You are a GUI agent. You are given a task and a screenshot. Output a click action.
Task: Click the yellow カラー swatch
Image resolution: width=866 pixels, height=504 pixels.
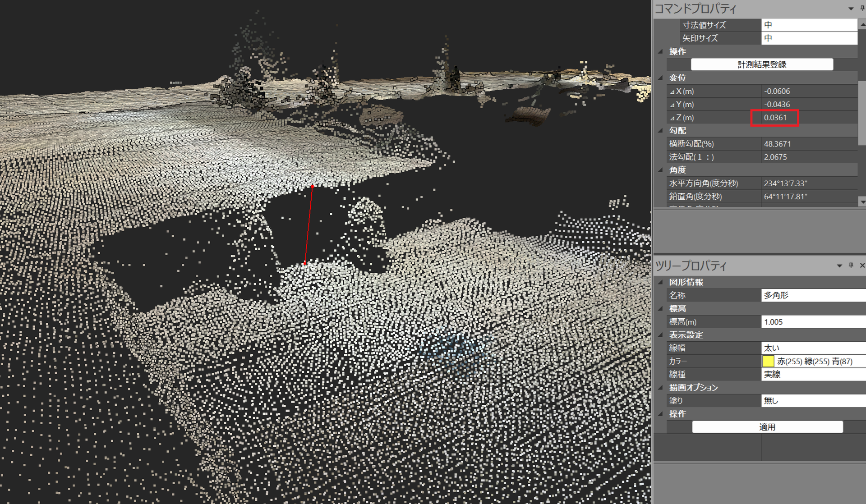click(768, 361)
